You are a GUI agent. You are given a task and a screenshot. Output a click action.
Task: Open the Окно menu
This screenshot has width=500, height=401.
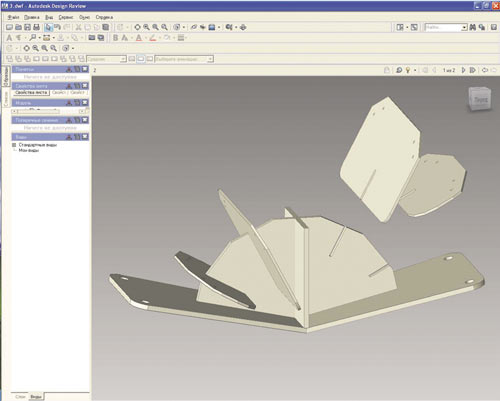(x=84, y=17)
